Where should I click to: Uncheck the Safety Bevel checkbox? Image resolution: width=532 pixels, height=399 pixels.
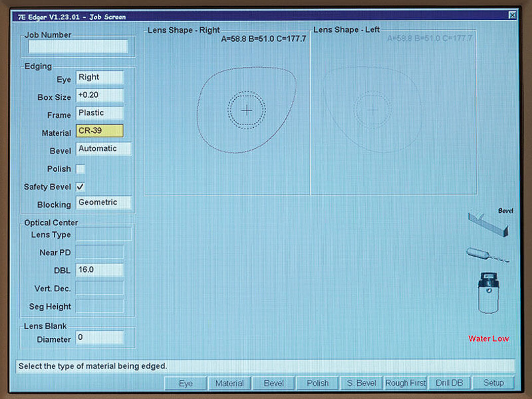click(x=81, y=187)
